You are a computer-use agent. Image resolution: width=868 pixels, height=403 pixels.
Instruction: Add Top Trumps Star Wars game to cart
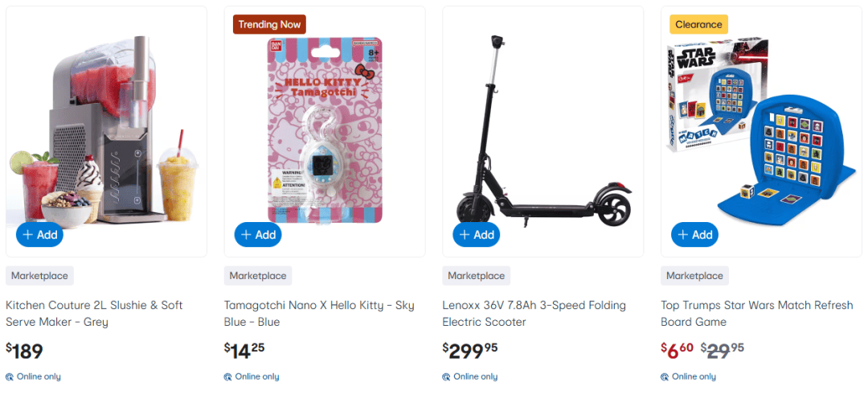click(x=695, y=235)
